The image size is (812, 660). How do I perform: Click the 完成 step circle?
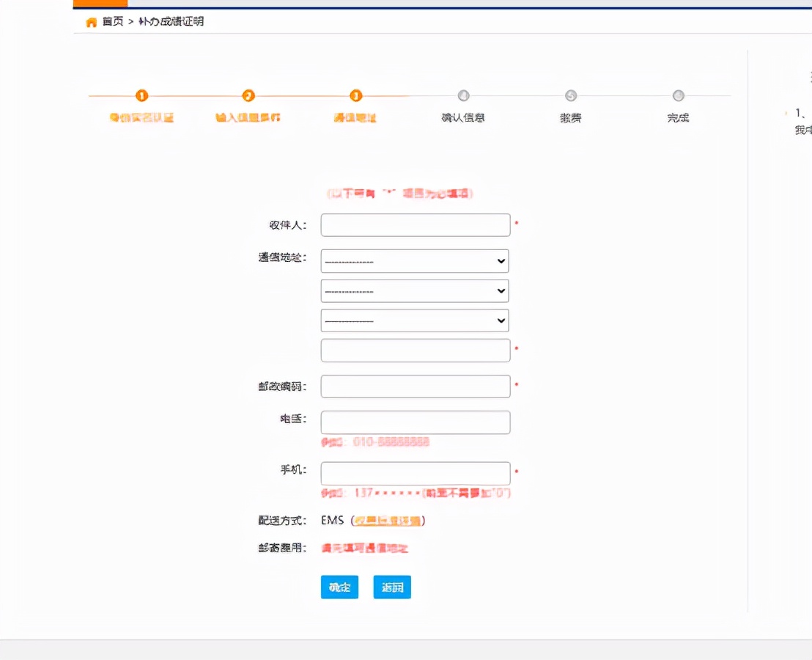678,95
